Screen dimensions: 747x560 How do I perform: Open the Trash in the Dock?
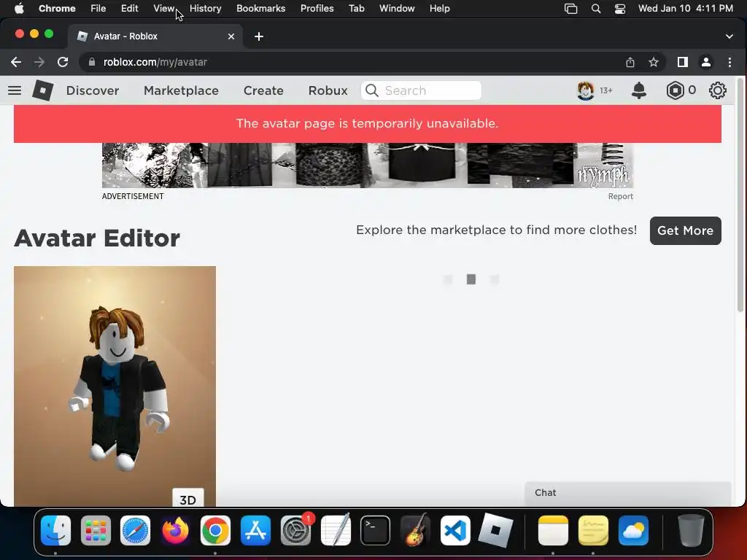coord(691,531)
